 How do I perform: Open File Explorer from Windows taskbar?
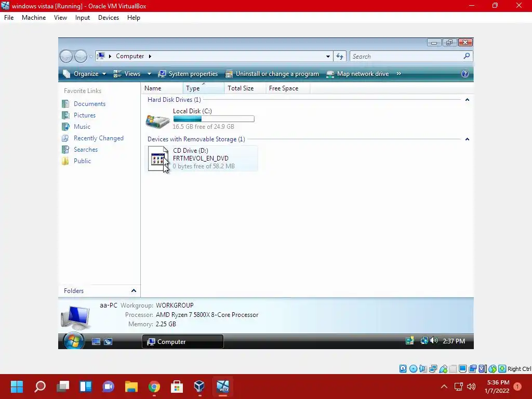click(x=131, y=387)
